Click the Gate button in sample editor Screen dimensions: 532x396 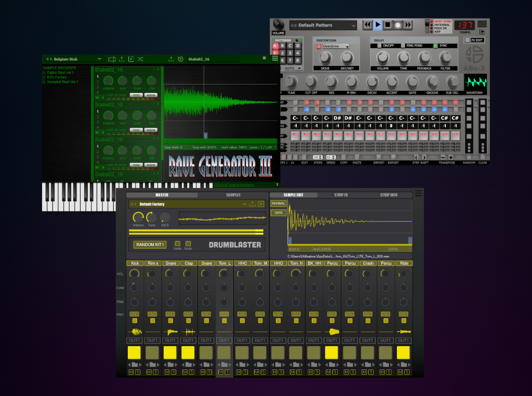[278, 213]
